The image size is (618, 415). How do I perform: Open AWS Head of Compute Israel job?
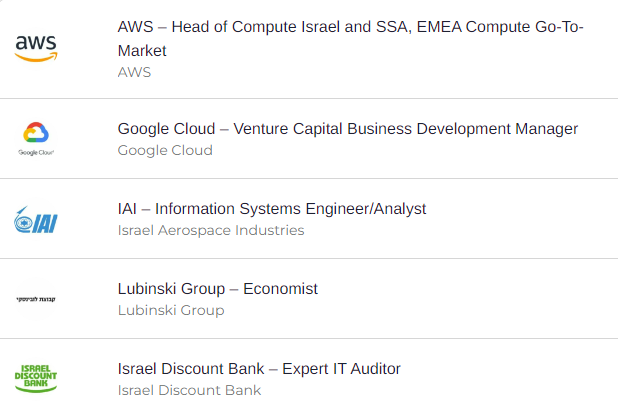[350, 39]
